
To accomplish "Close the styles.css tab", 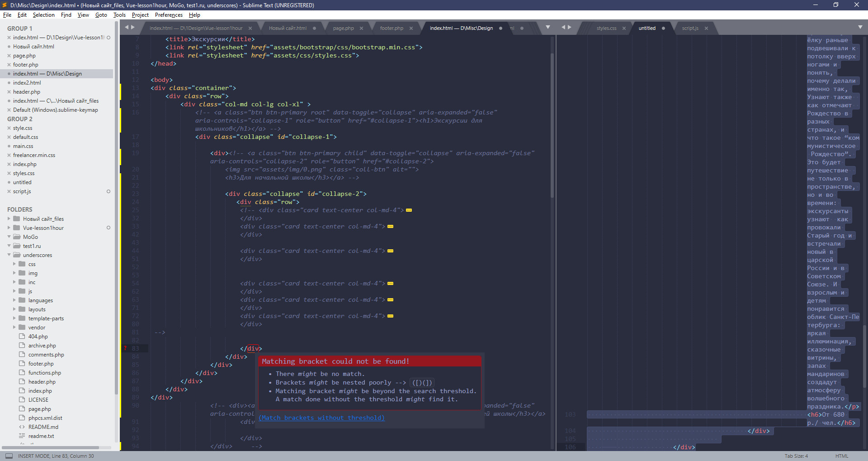I will click(x=624, y=28).
